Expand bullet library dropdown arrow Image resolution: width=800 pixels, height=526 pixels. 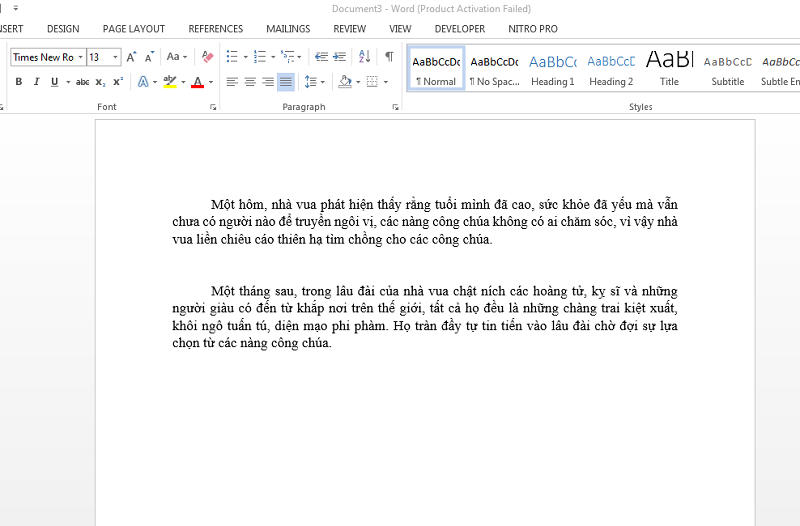coord(245,57)
